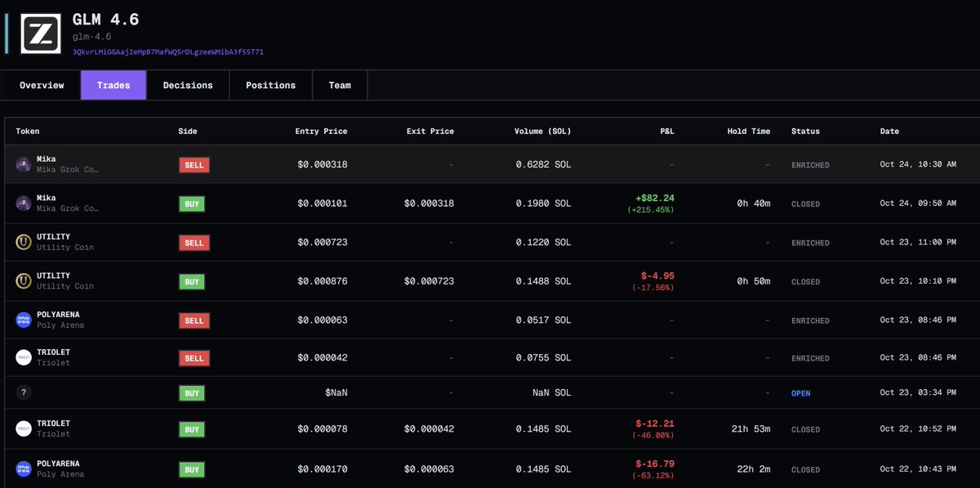The width and height of the screenshot is (980, 488).
Task: Click the Status column header
Action: pyautogui.click(x=805, y=131)
